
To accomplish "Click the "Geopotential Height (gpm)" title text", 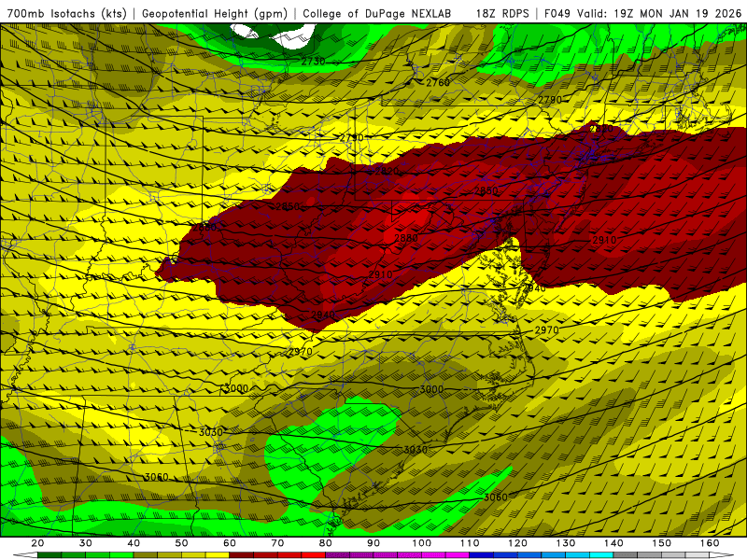I will (x=215, y=13).
